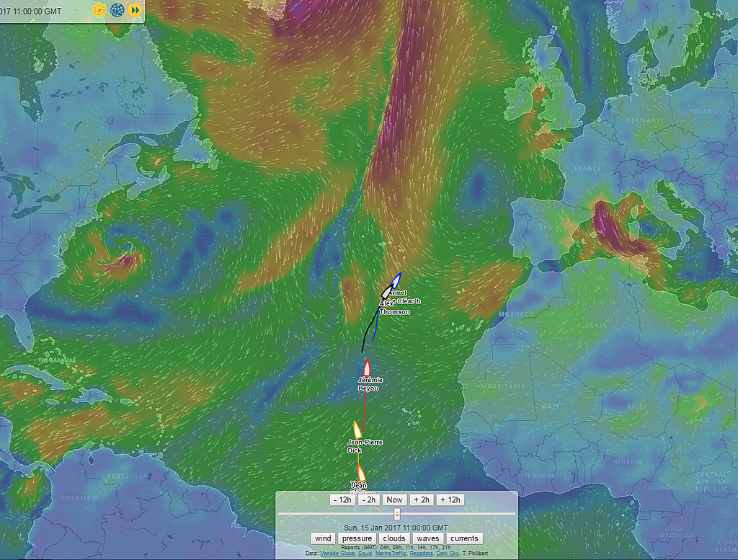Open the Dark Sky data link
Viewport: 738px width, 560px height.
pos(448,554)
